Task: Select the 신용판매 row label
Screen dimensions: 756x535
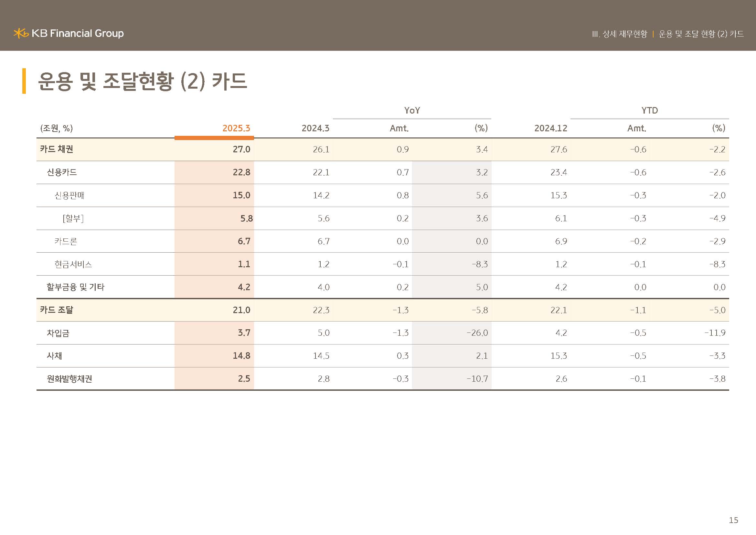Action: point(69,195)
